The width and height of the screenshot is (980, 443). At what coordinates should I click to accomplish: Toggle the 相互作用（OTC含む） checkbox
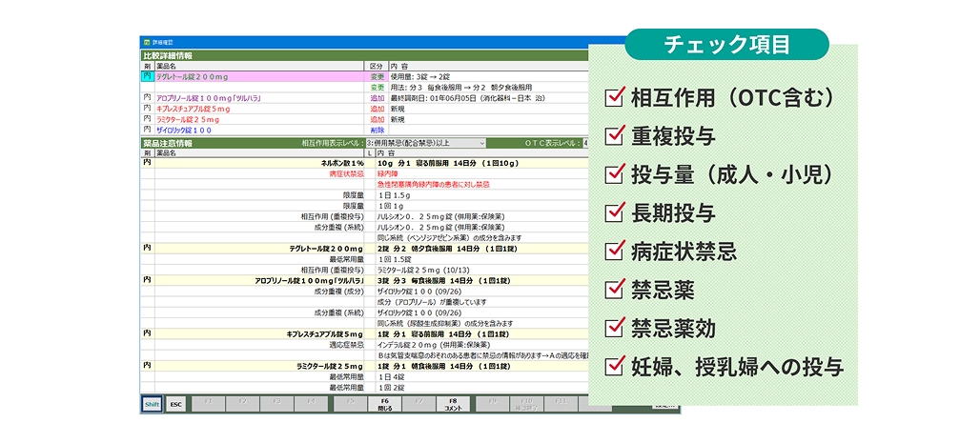[616, 97]
